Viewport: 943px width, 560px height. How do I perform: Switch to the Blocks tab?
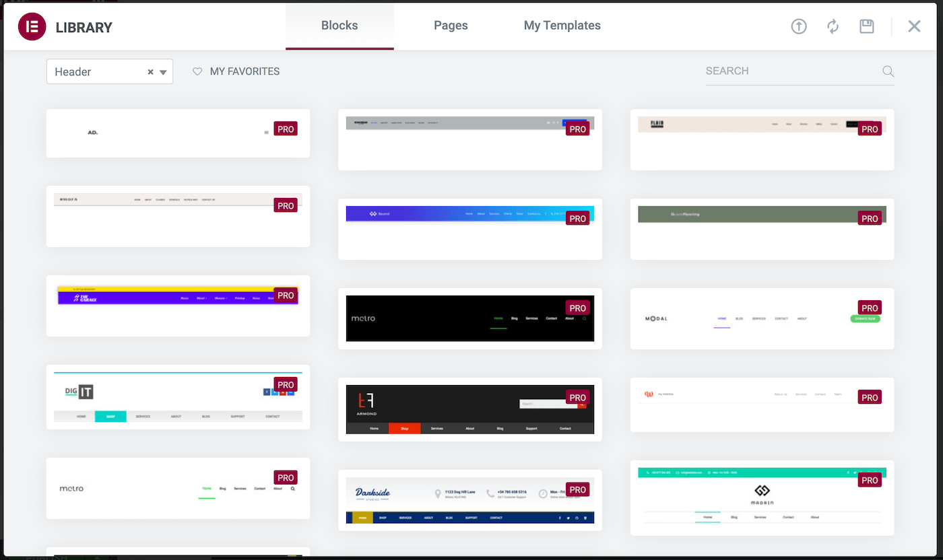click(339, 26)
